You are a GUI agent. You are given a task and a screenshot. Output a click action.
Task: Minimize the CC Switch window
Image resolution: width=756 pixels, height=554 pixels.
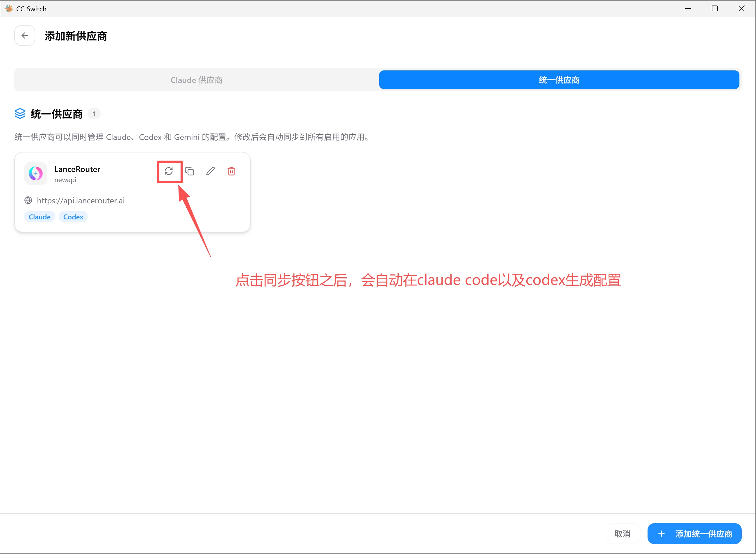pyautogui.click(x=688, y=9)
